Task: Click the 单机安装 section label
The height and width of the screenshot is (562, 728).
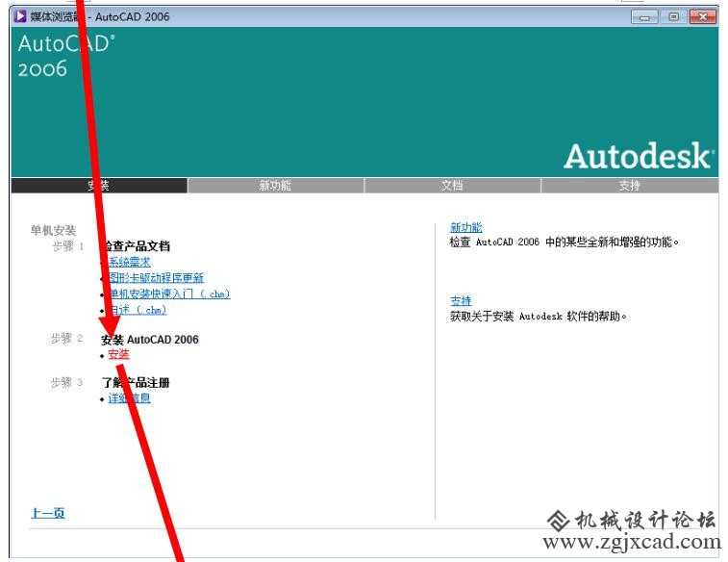Action: click(x=53, y=230)
